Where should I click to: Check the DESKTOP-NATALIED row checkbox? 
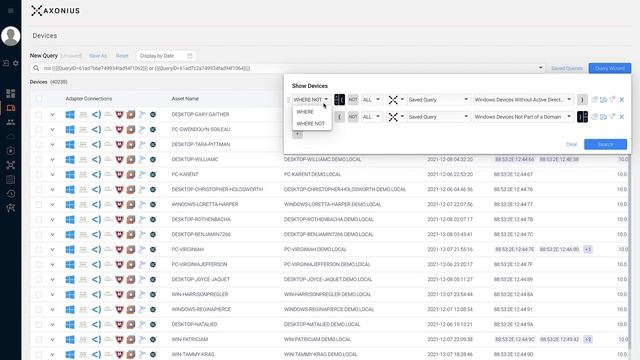(x=39, y=324)
